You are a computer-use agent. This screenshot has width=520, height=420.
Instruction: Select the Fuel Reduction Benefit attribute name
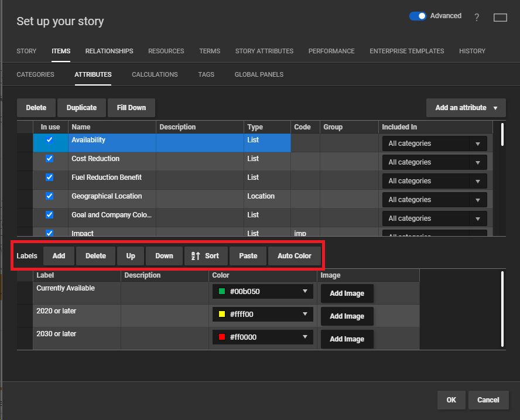tap(107, 177)
